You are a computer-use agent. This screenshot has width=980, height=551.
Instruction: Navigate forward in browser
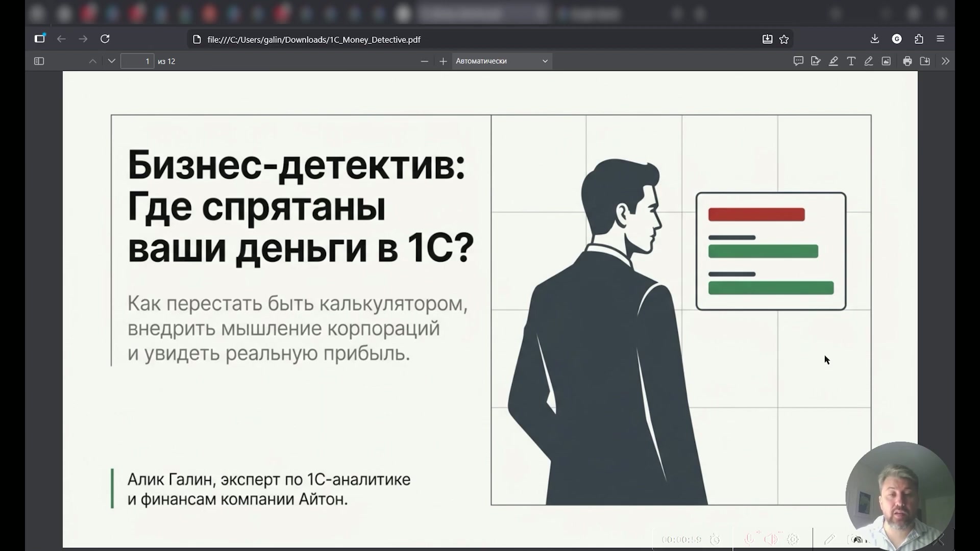click(83, 39)
